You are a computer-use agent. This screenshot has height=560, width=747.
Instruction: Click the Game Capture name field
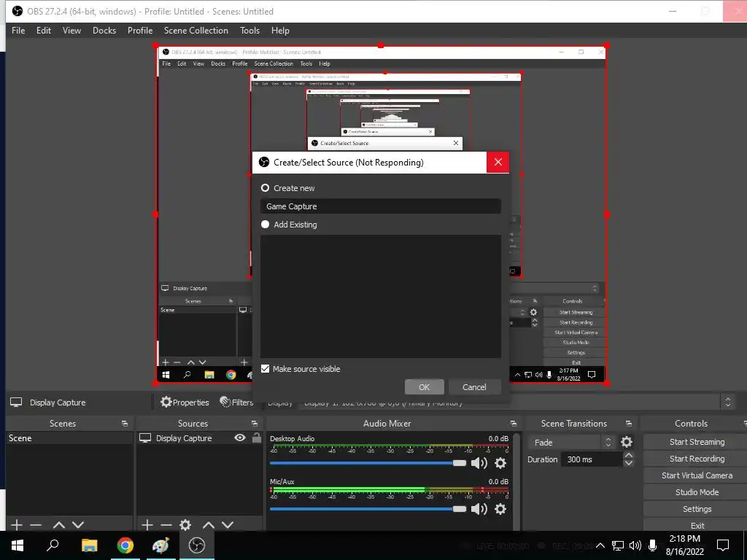tap(380, 206)
